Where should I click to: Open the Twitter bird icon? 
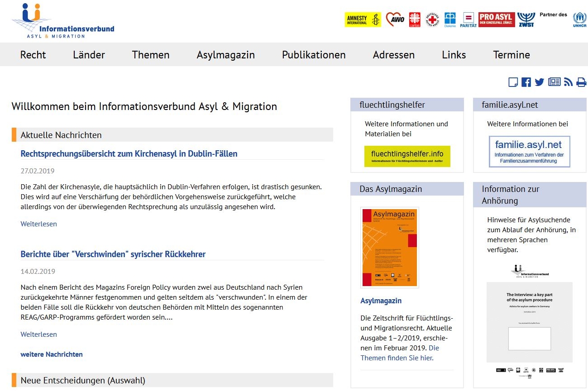tap(539, 82)
